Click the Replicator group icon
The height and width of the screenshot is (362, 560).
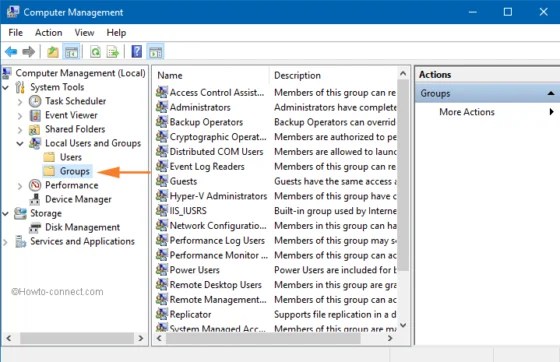click(x=162, y=314)
